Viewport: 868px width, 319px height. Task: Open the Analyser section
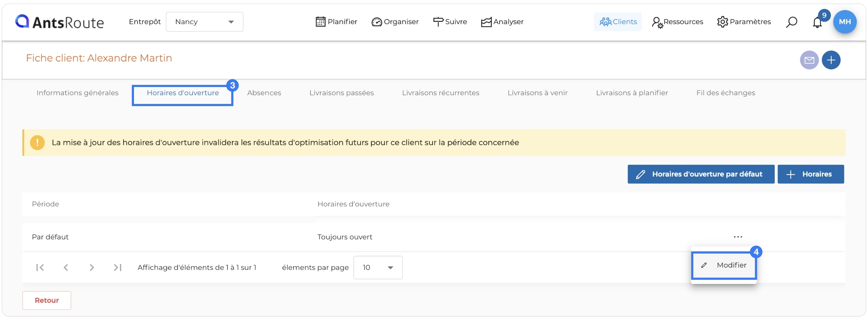point(502,22)
